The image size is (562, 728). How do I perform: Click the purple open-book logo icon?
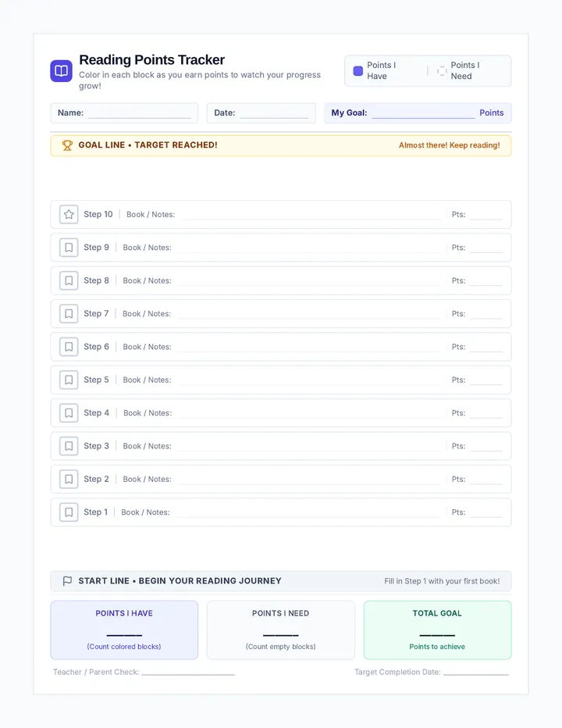coord(61,70)
